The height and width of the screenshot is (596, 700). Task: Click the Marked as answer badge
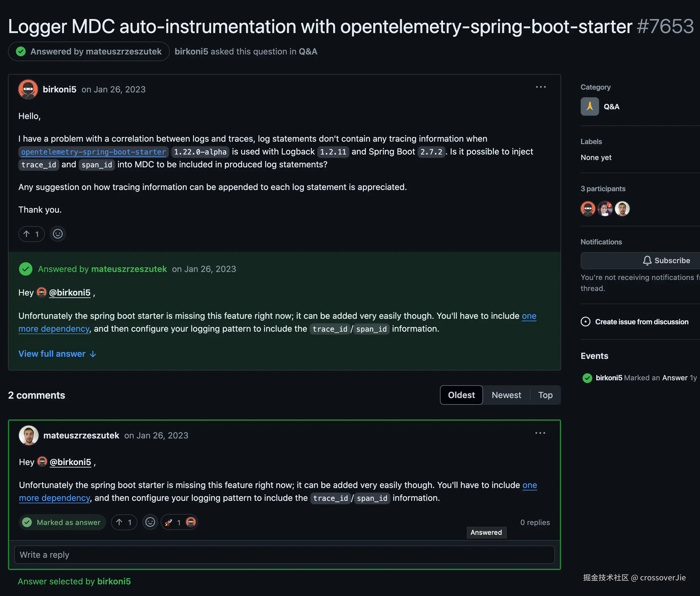(62, 522)
